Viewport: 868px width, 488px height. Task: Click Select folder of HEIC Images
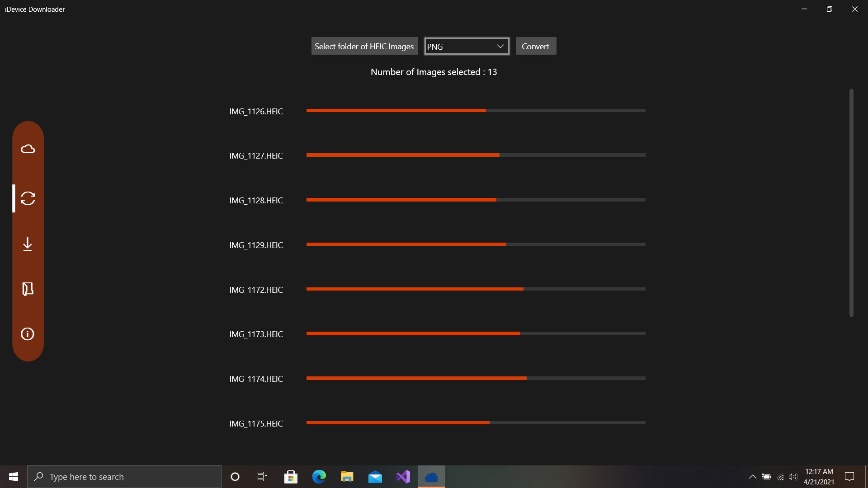364,46
